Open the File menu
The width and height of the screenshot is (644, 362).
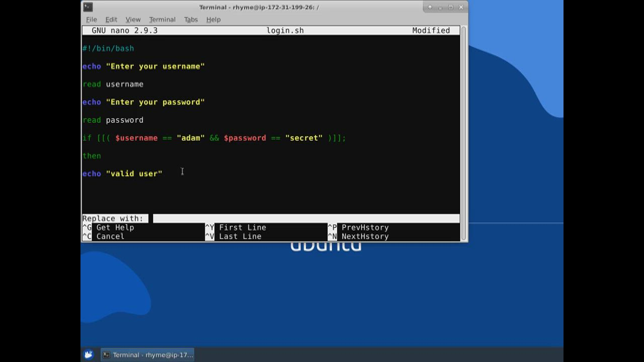click(92, 20)
